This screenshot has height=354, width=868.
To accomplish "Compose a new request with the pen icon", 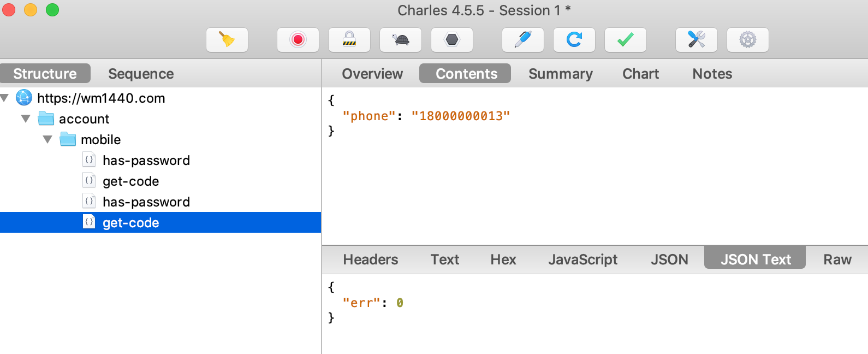I will pyautogui.click(x=523, y=40).
